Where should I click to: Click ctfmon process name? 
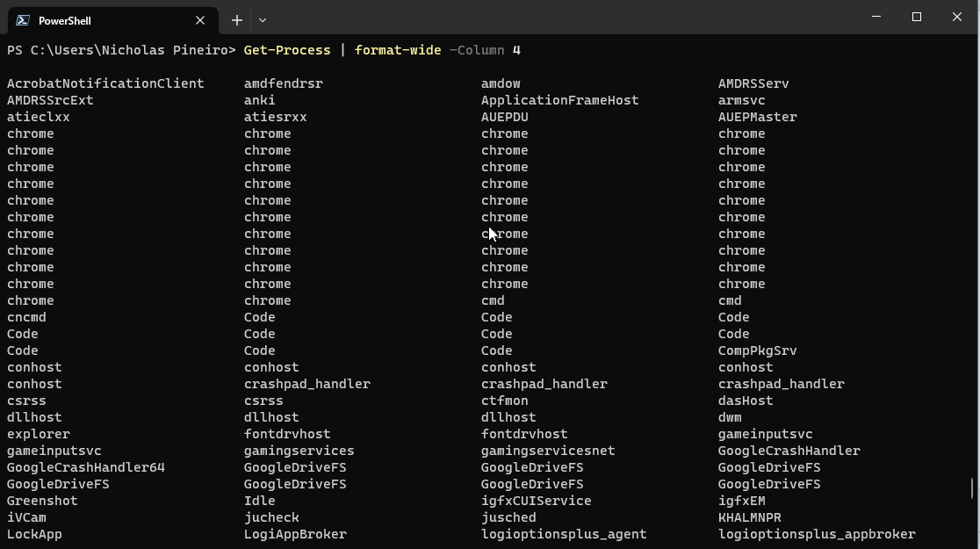tap(504, 401)
